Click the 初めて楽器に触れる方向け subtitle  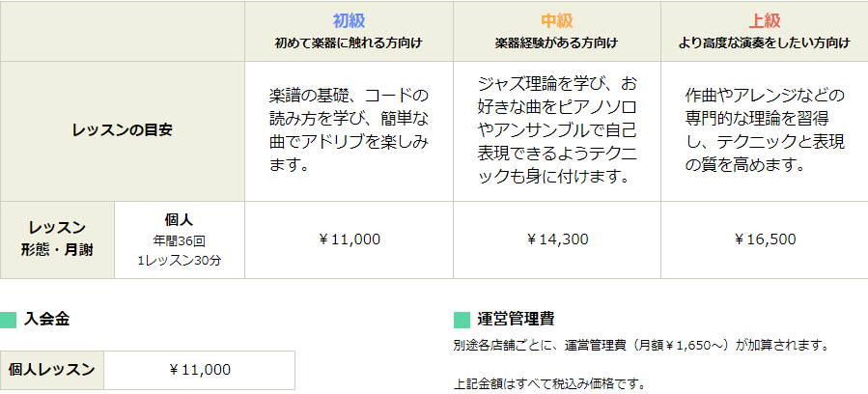point(349,43)
